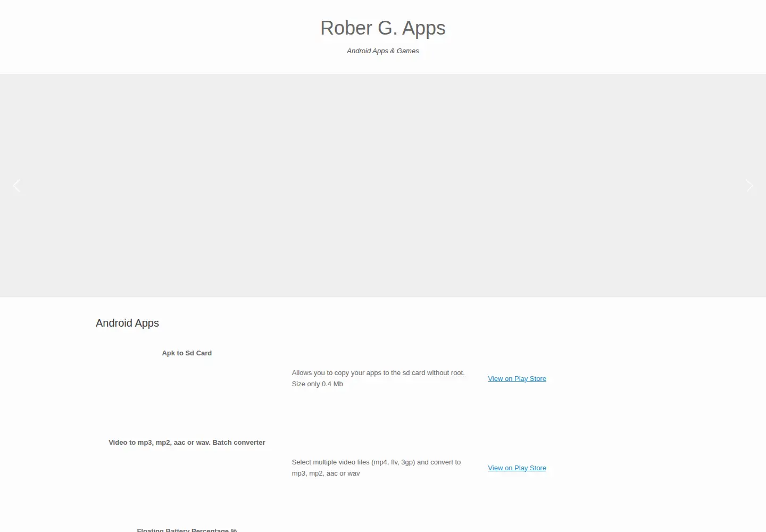The image size is (766, 532).
Task: Click the Android Apps & Games tagline
Action: click(x=383, y=51)
